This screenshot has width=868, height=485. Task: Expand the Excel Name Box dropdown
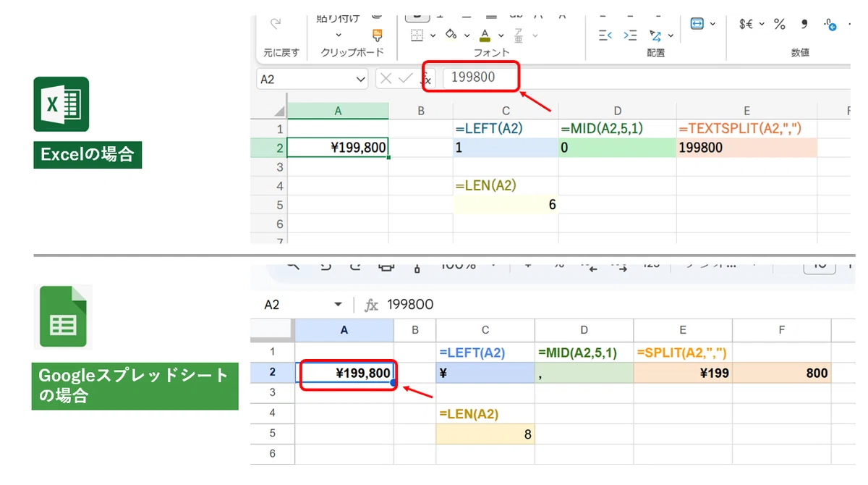tap(361, 79)
